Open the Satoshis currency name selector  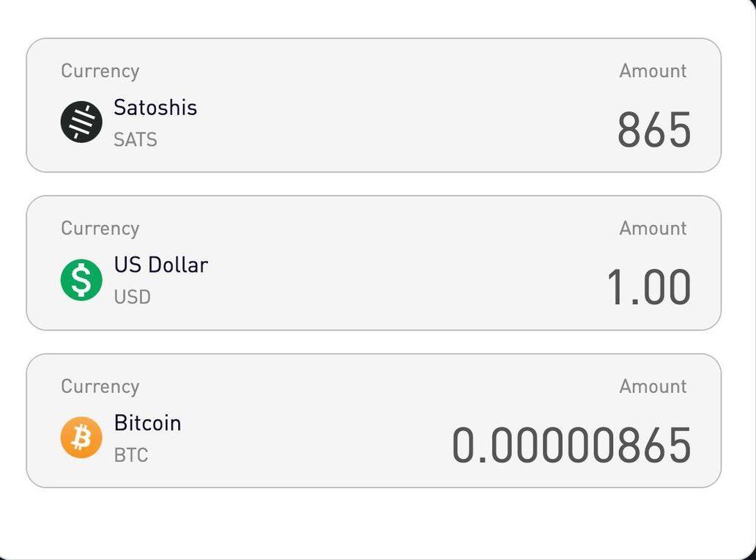pyautogui.click(x=155, y=108)
